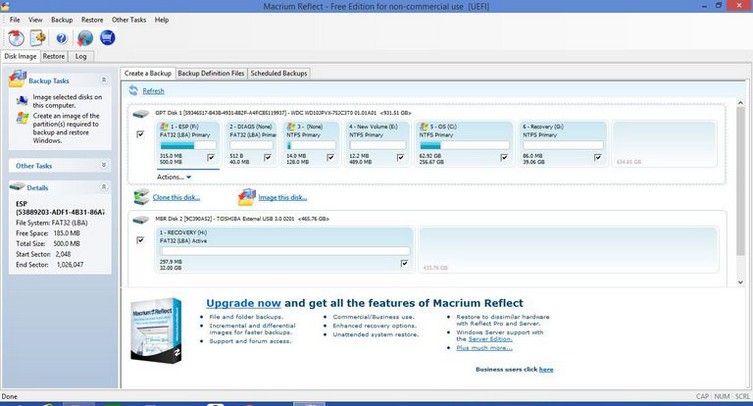Screen dimensions: 753x406
Task: Click the globe update toolbar icon
Action: coord(85,38)
